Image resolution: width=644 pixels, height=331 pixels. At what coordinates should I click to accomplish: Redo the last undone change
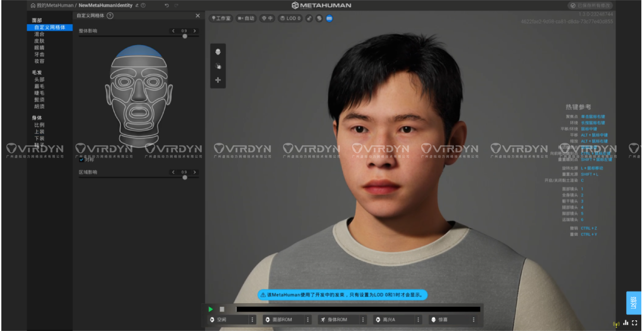[176, 5]
